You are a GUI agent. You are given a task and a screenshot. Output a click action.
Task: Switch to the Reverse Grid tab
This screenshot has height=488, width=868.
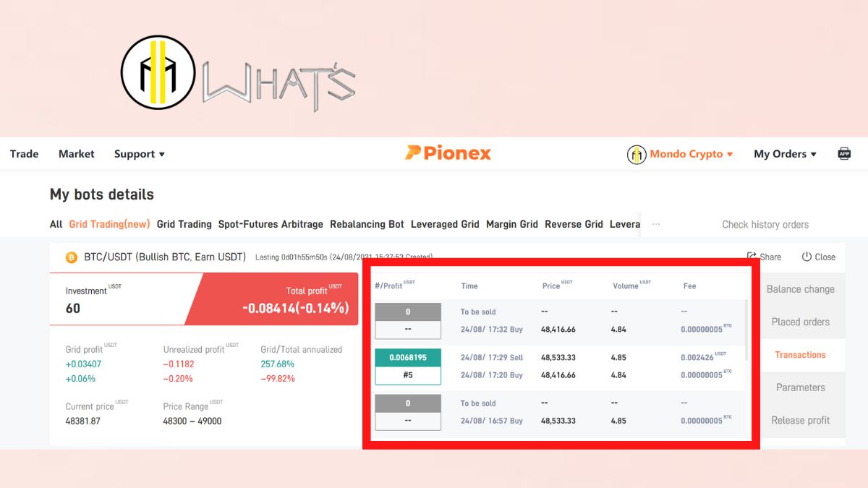(x=574, y=224)
